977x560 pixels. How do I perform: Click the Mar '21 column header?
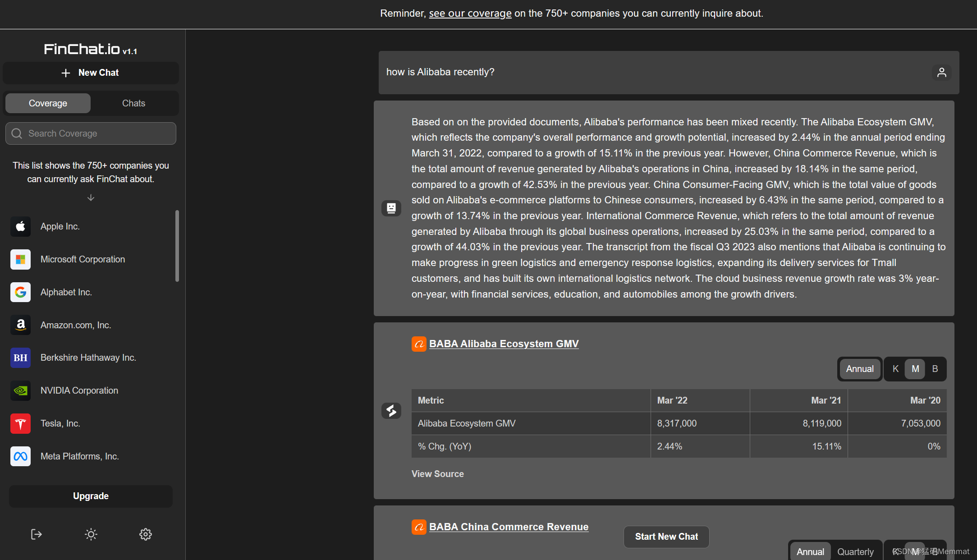tap(799, 400)
